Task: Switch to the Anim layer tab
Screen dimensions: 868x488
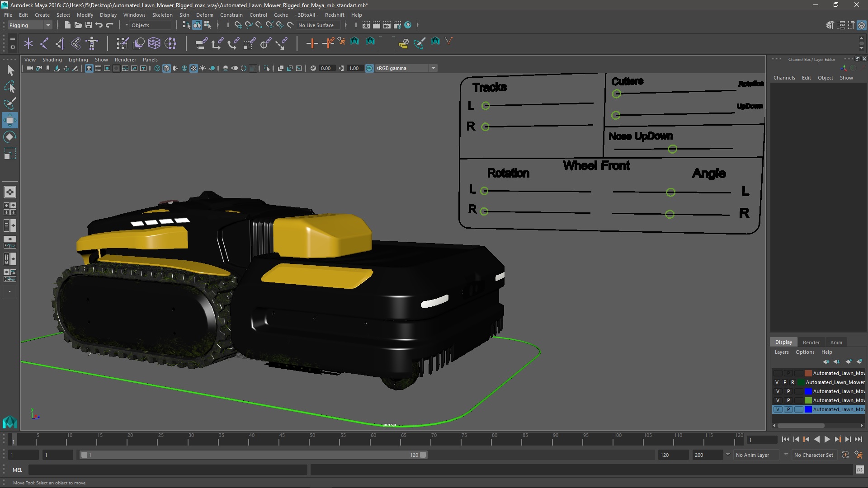Action: (x=836, y=343)
